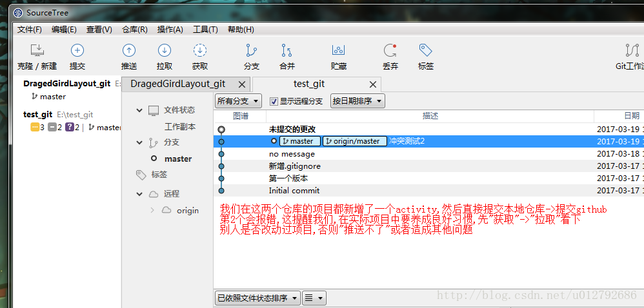Click the origin/master label in commit graph
Screen dimensions: 644x308
(x=355, y=141)
